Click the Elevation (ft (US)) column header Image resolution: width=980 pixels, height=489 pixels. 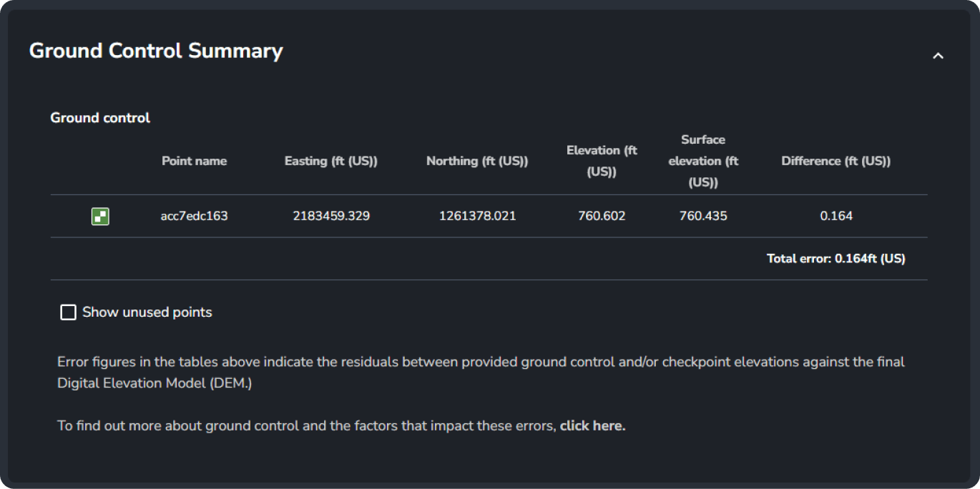[602, 161]
